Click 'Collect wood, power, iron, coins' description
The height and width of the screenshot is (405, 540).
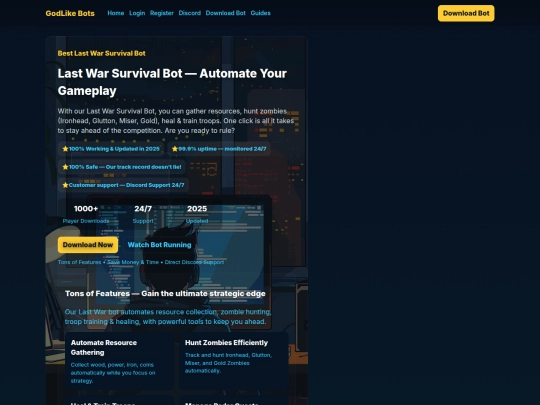113,373
